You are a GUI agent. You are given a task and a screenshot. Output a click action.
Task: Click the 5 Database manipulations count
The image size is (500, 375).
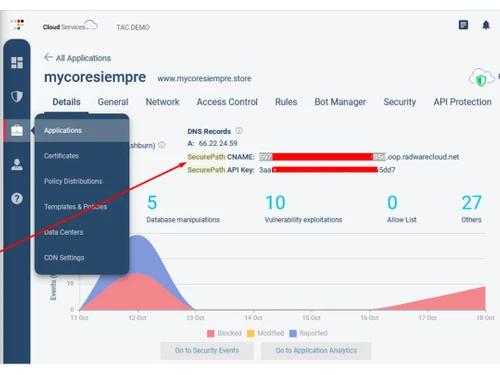click(152, 203)
